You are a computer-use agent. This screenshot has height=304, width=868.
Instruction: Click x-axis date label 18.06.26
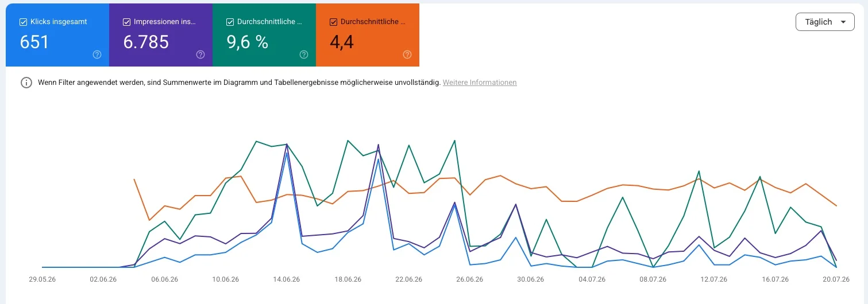pyautogui.click(x=348, y=279)
